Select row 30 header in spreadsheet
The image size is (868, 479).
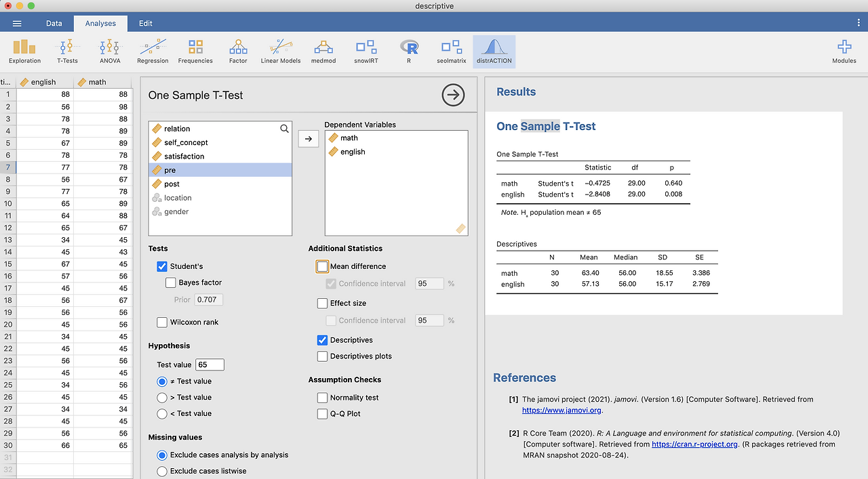(8, 446)
